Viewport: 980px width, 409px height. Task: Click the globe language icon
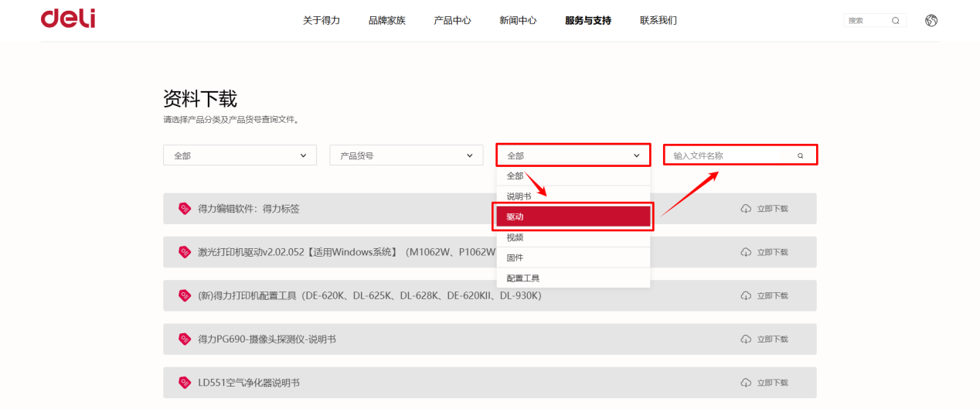(931, 21)
